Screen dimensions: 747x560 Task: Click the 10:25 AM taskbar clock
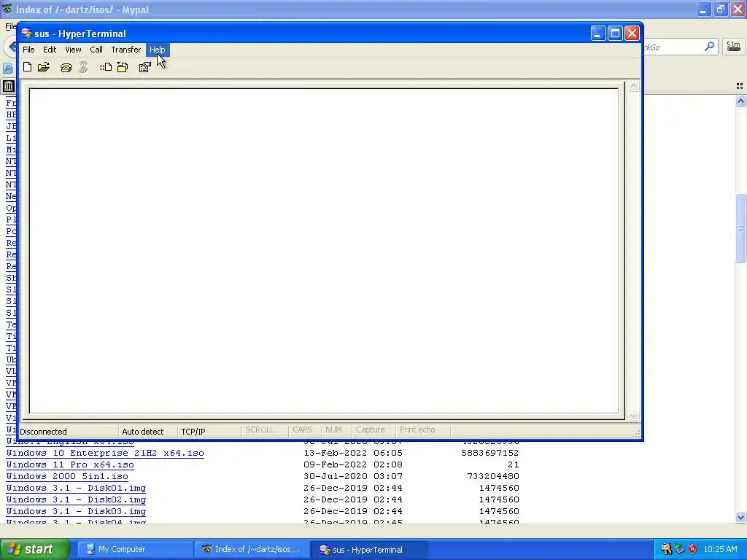pos(720,549)
